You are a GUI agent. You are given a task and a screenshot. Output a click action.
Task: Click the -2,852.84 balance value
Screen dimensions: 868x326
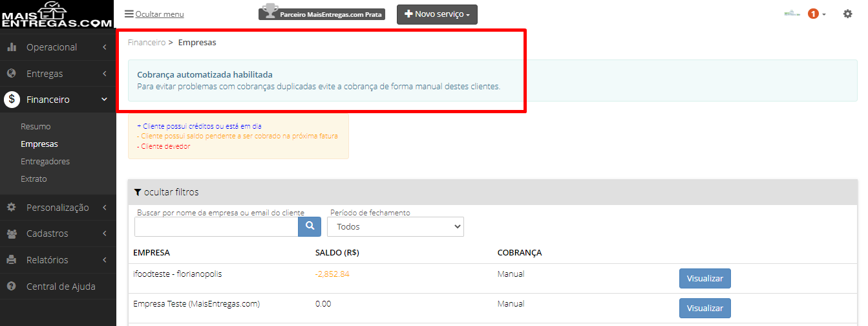pos(332,274)
